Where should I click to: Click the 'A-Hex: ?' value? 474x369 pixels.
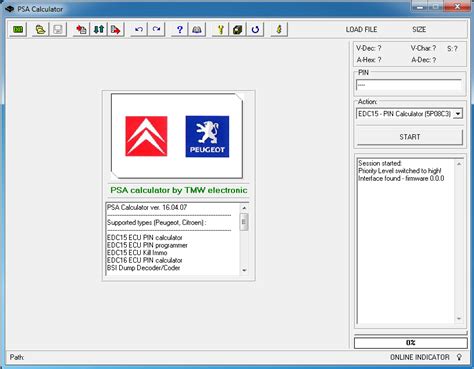pyautogui.click(x=369, y=60)
